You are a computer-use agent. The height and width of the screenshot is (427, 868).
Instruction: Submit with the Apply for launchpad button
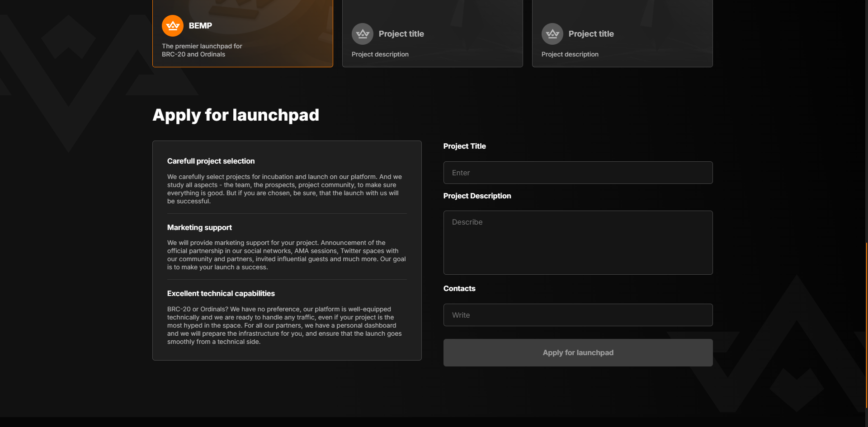578,352
